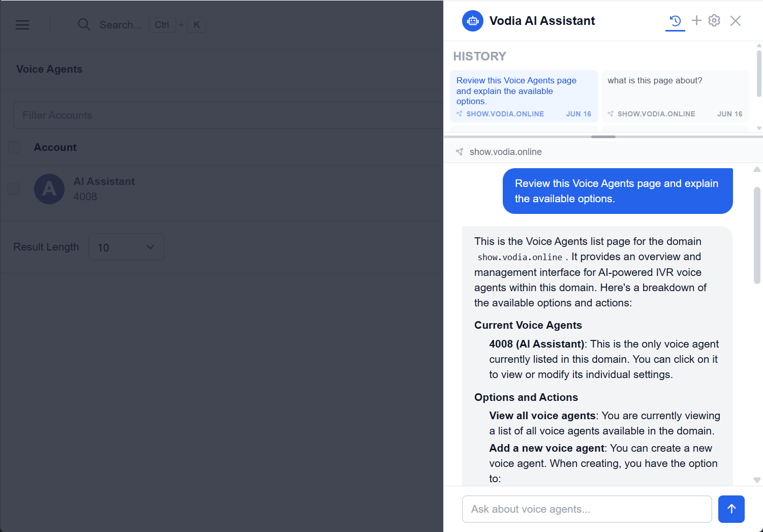Click the 'Options and Actions' heading
This screenshot has height=532, width=763.
pos(526,397)
